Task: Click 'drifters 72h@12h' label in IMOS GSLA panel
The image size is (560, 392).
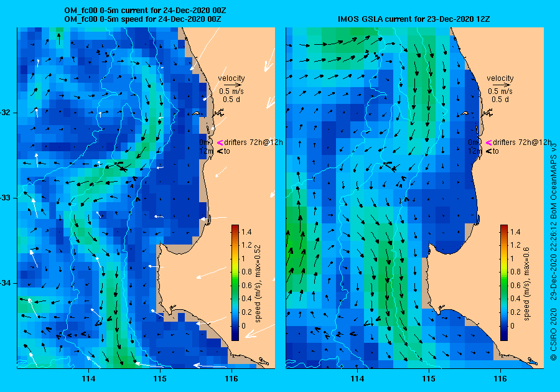Action: pyautogui.click(x=522, y=142)
